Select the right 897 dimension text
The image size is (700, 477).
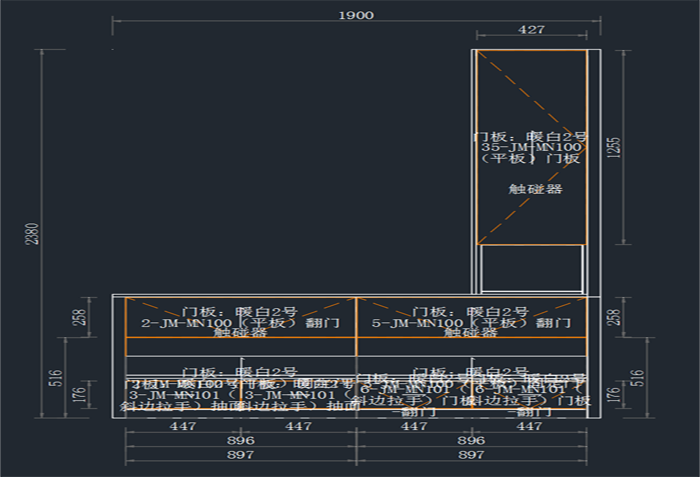pos(471,454)
